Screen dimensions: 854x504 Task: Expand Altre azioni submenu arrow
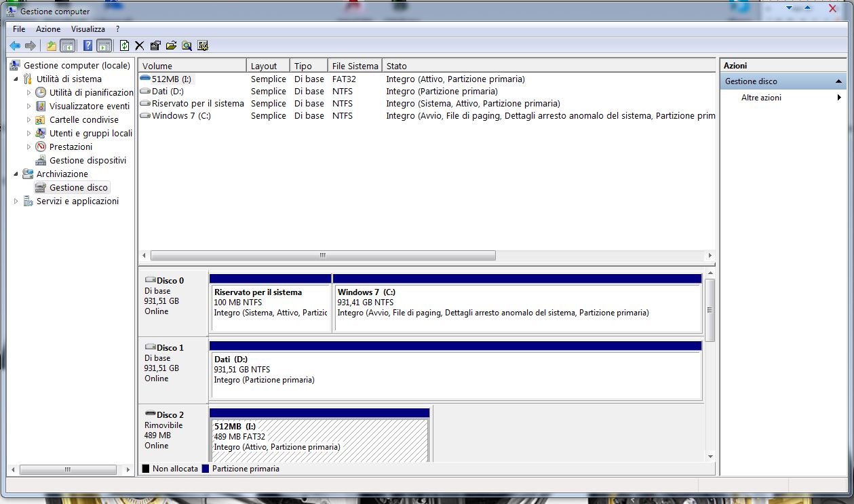click(839, 98)
